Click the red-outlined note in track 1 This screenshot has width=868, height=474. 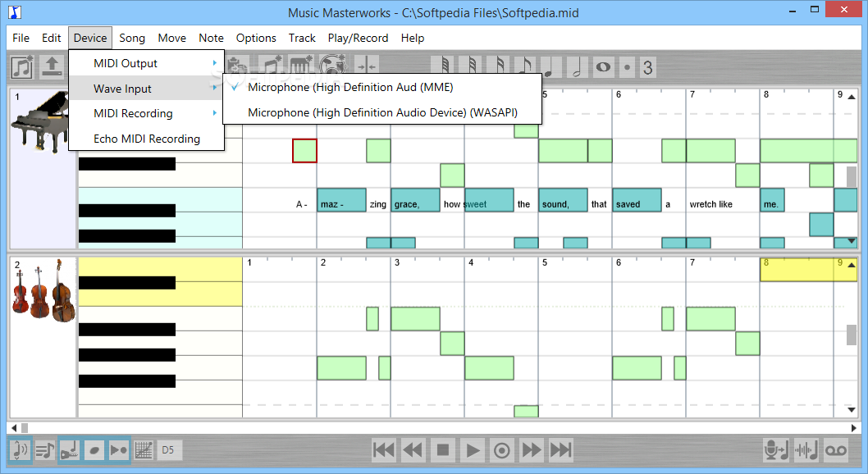pyautogui.click(x=304, y=150)
